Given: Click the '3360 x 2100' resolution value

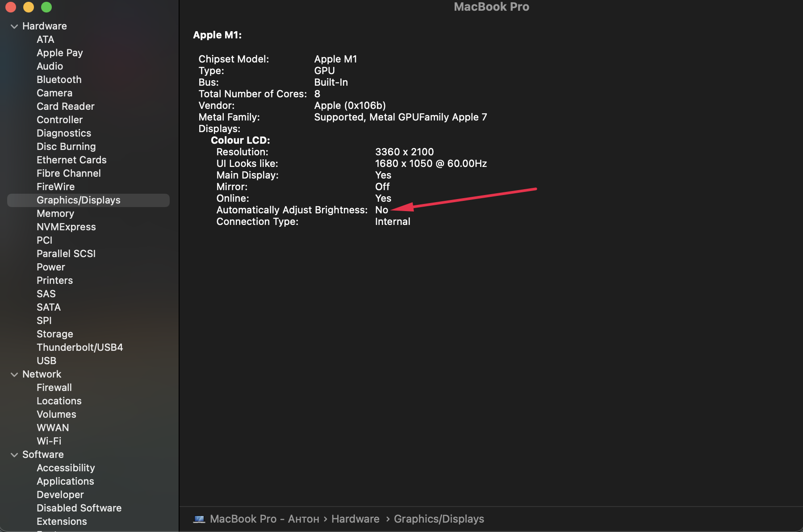Looking at the screenshot, I should coord(405,152).
